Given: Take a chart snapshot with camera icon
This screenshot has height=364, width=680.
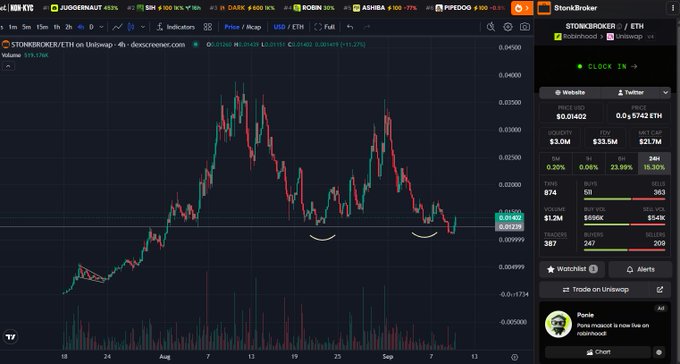Looking at the screenshot, I should pos(525,27).
